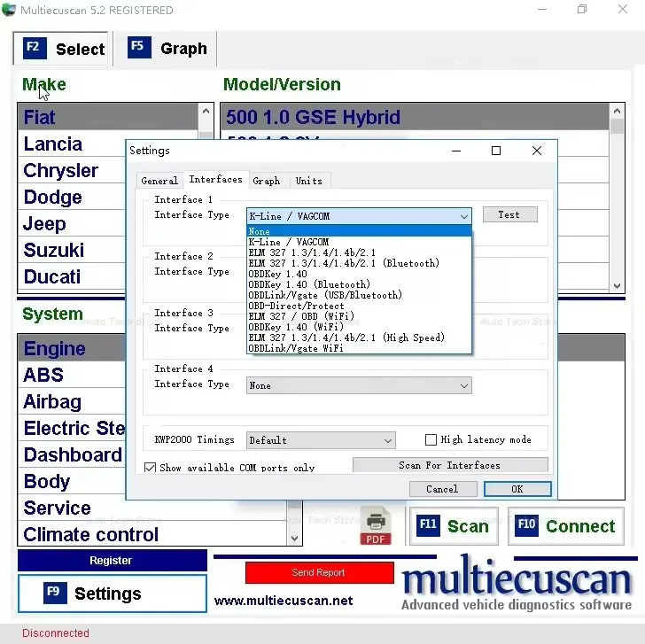Screen dimensions: 645x644
Task: Click the F11 Scan button
Action: (x=453, y=526)
